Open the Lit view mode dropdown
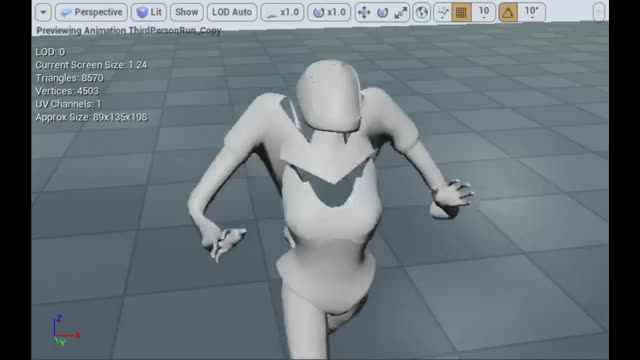 coord(149,12)
